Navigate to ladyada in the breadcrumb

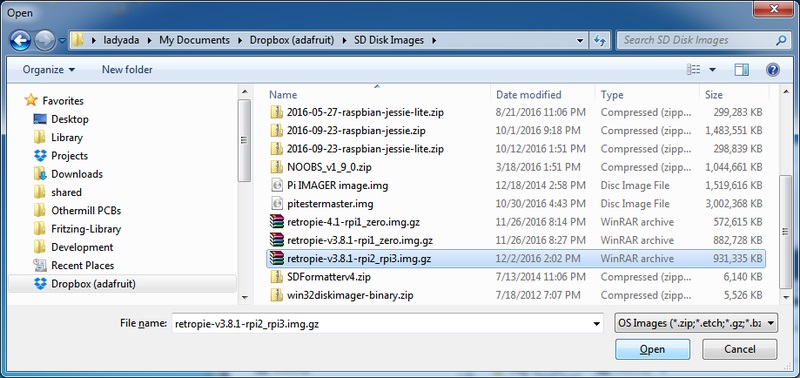tap(121, 40)
